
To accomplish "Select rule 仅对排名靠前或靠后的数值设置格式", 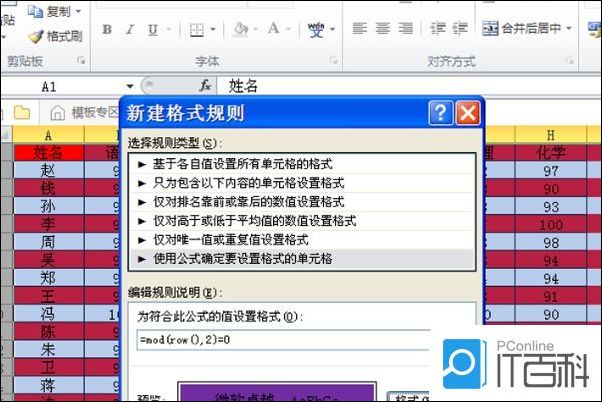I will [x=302, y=202].
